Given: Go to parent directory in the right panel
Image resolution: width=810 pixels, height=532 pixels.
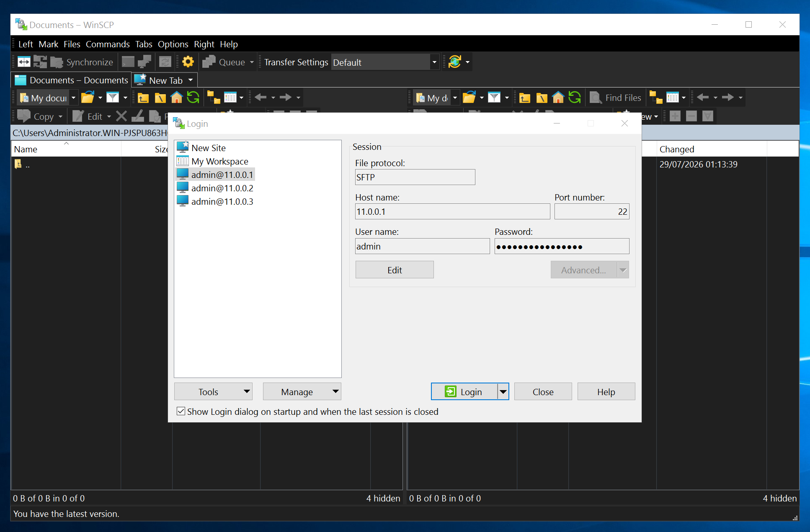Looking at the screenshot, I should 525,98.
